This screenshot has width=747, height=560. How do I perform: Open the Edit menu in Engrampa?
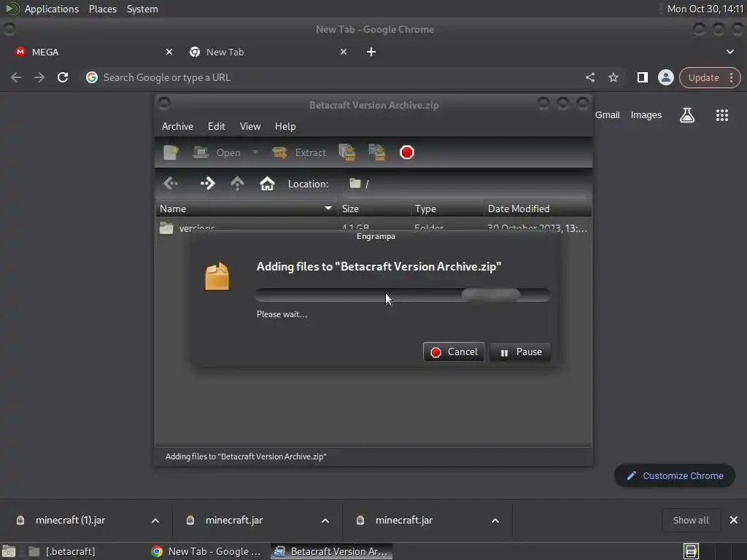(216, 126)
